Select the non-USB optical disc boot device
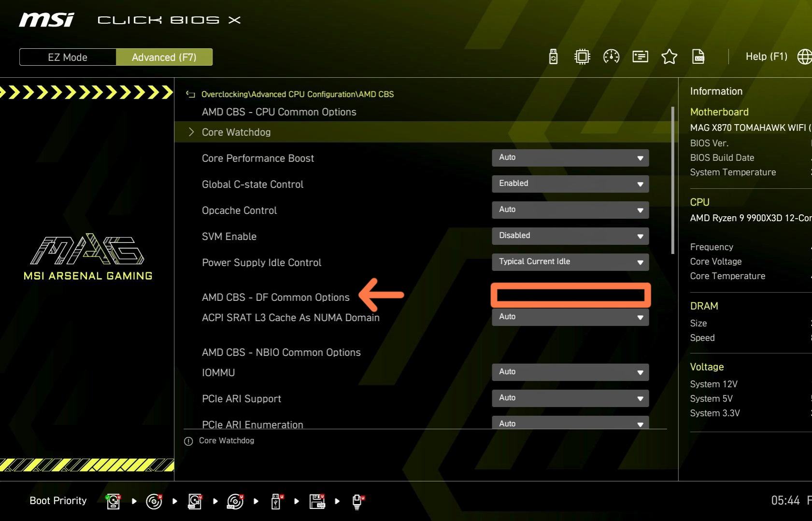 (154, 501)
